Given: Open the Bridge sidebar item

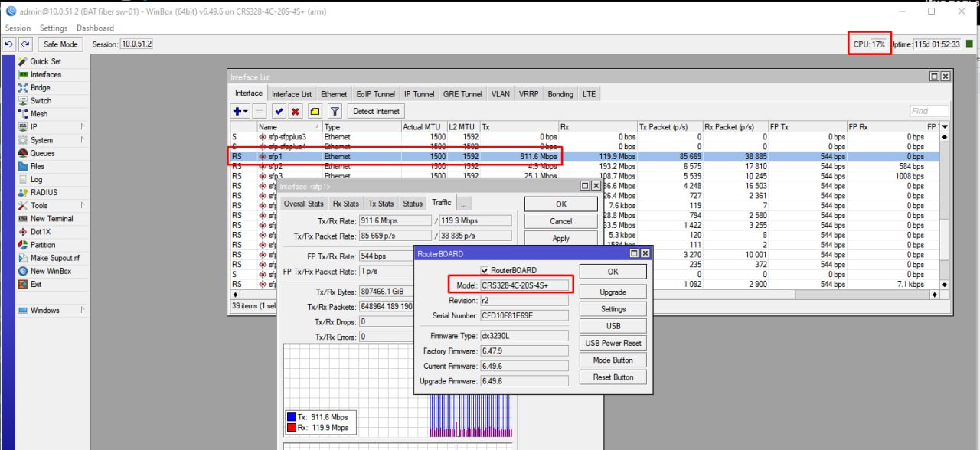Looking at the screenshot, I should [x=40, y=88].
